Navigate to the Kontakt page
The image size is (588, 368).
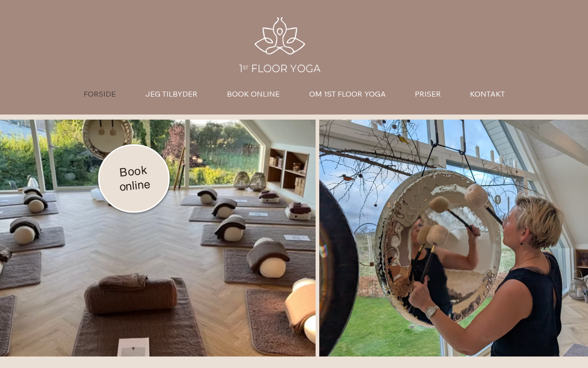click(487, 94)
